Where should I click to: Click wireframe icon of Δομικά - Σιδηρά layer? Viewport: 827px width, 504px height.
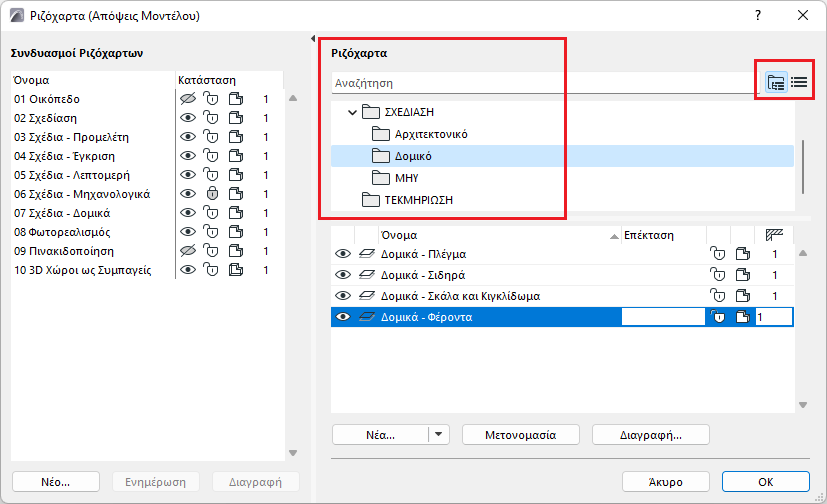tap(742, 275)
